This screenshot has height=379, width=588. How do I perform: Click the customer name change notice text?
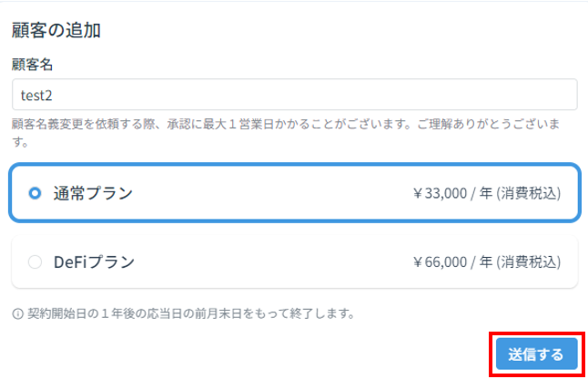286,132
